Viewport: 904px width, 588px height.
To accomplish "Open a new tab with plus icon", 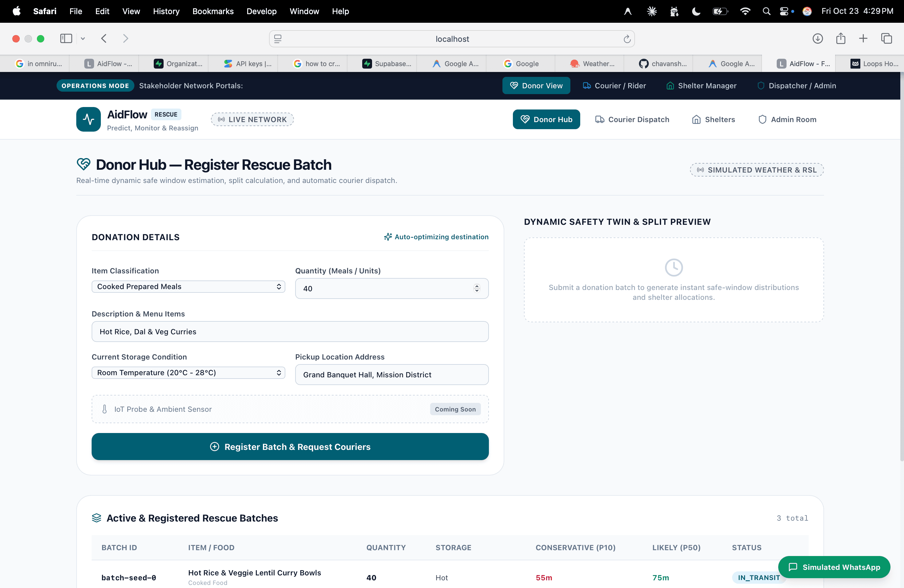I will pos(863,39).
